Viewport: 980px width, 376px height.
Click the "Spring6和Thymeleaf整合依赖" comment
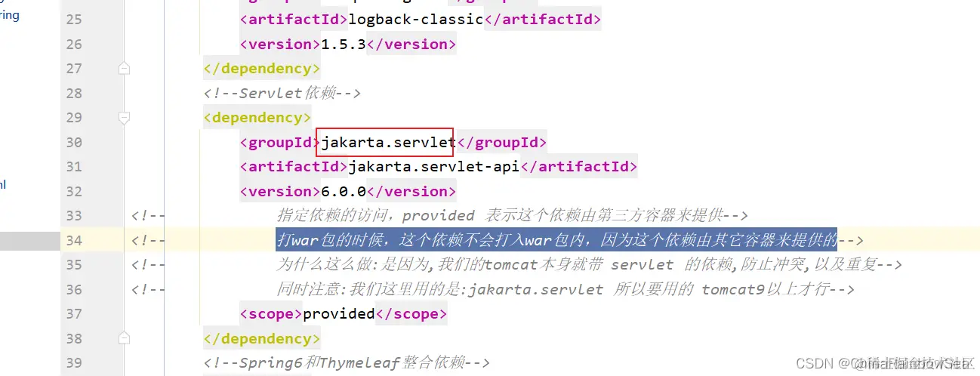click(347, 362)
